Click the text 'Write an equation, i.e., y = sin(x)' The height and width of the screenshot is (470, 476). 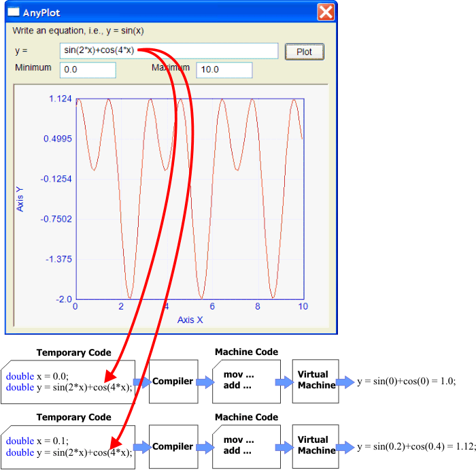coord(78,31)
